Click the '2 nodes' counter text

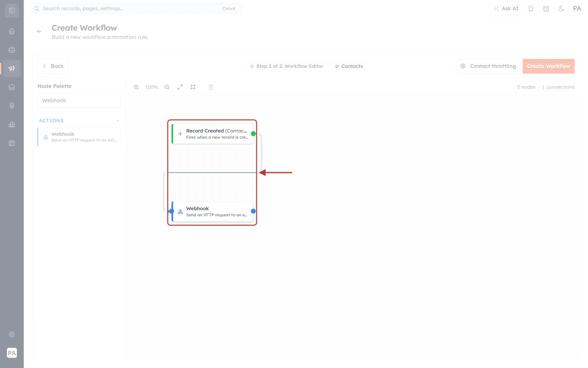[x=526, y=87]
